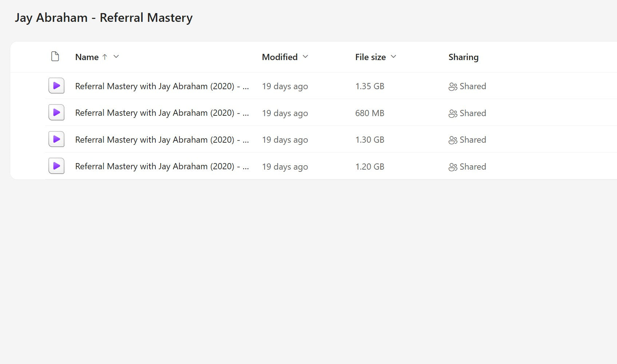Click the play icon on the 1.35 GB video

tap(56, 86)
